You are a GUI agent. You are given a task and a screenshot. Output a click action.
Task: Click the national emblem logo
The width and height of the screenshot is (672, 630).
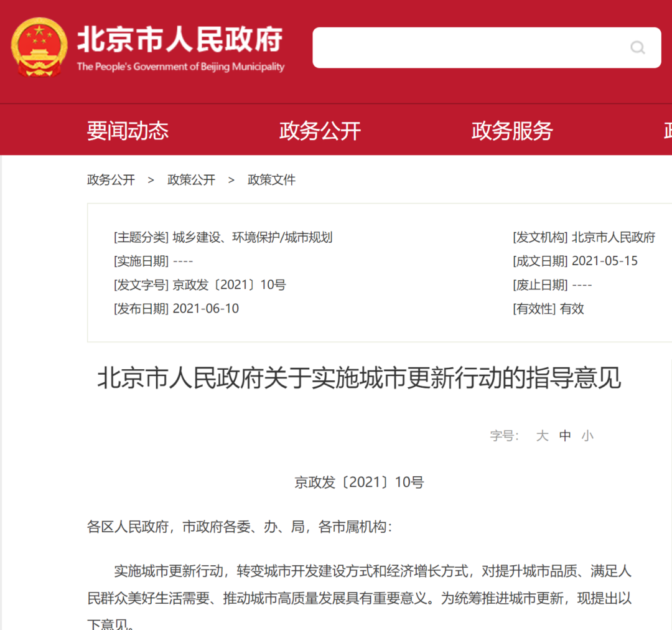39,47
